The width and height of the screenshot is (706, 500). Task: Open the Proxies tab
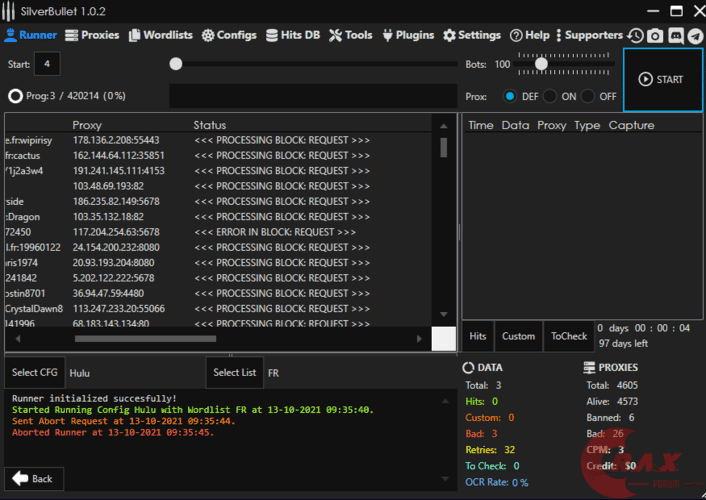coord(92,35)
